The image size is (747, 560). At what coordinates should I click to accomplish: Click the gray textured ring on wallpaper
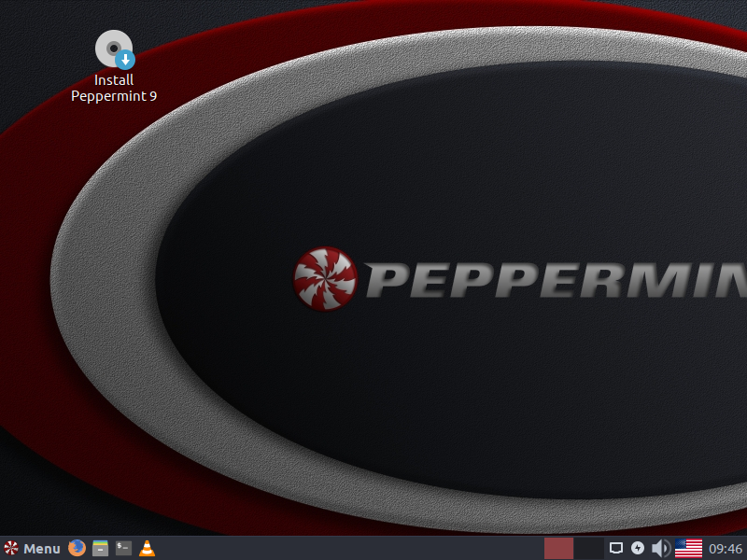[x=103, y=280]
